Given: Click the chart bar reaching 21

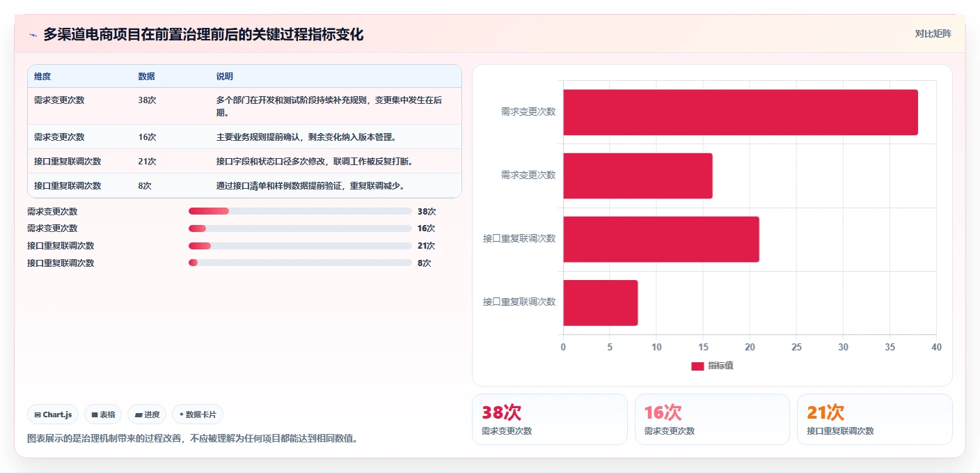Looking at the screenshot, I should [661, 239].
